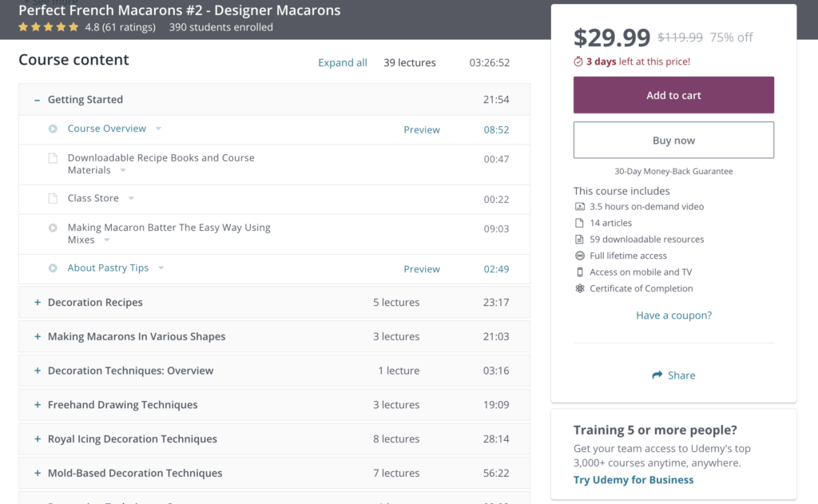Click play icon next to About Pastry Tips
The height and width of the screenshot is (504, 818).
[x=53, y=268]
